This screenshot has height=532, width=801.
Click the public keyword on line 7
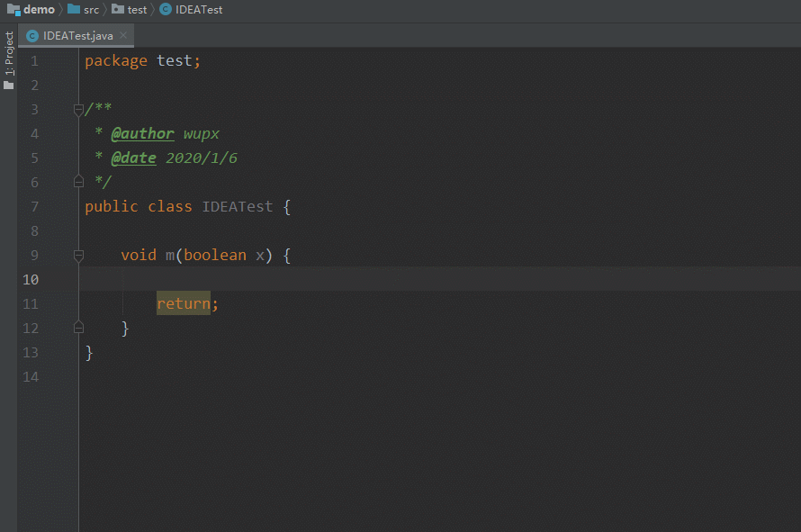point(112,206)
